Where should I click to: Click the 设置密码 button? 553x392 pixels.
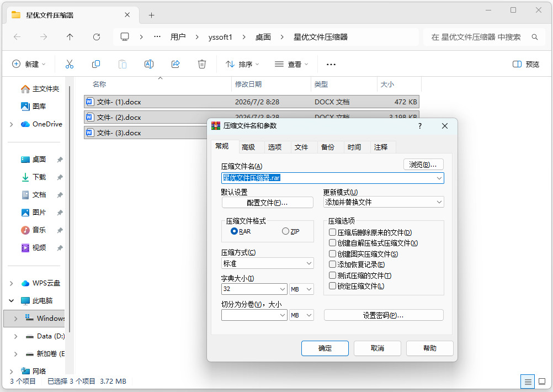click(384, 315)
